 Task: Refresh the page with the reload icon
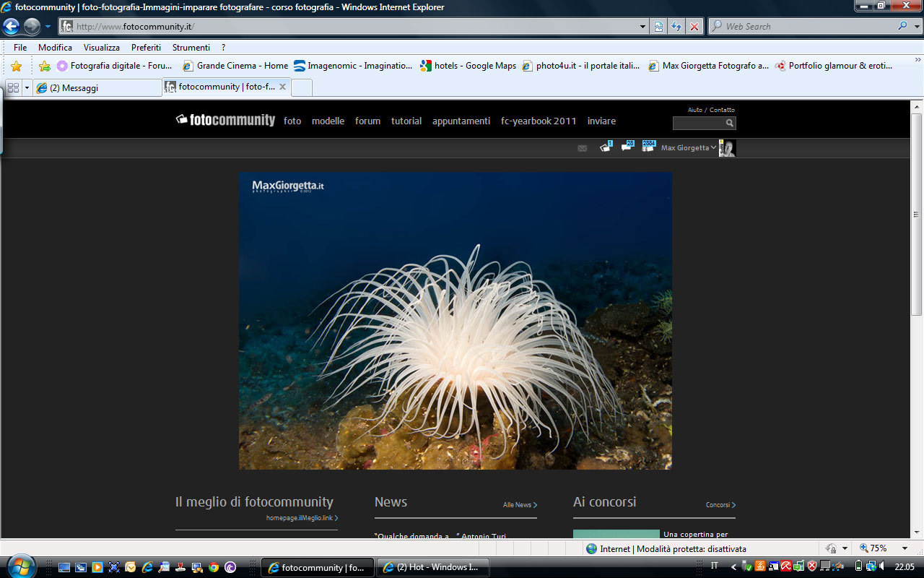(x=676, y=27)
